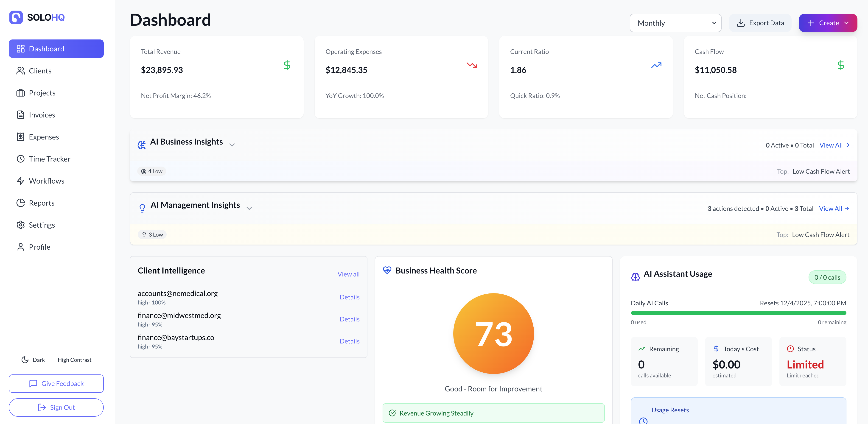Go to Invoices page
The height and width of the screenshot is (424, 868).
click(56, 115)
